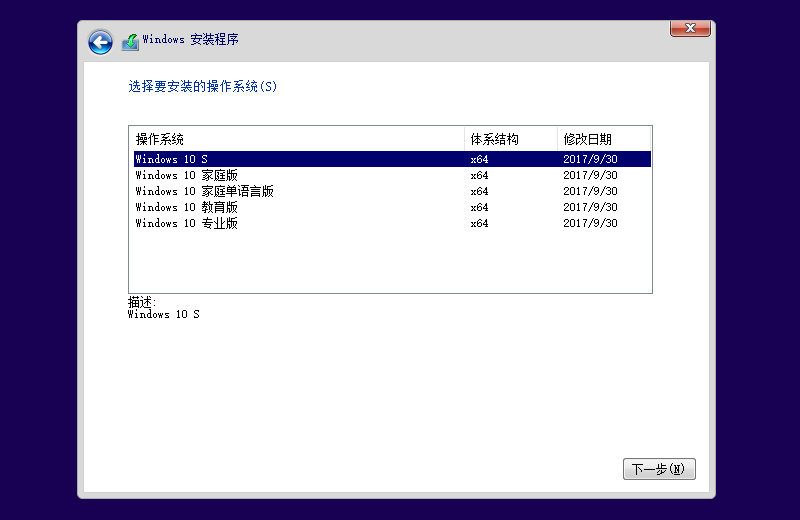The image size is (800, 520).
Task: Close the Windows Setup dialog
Action: pyautogui.click(x=690, y=28)
